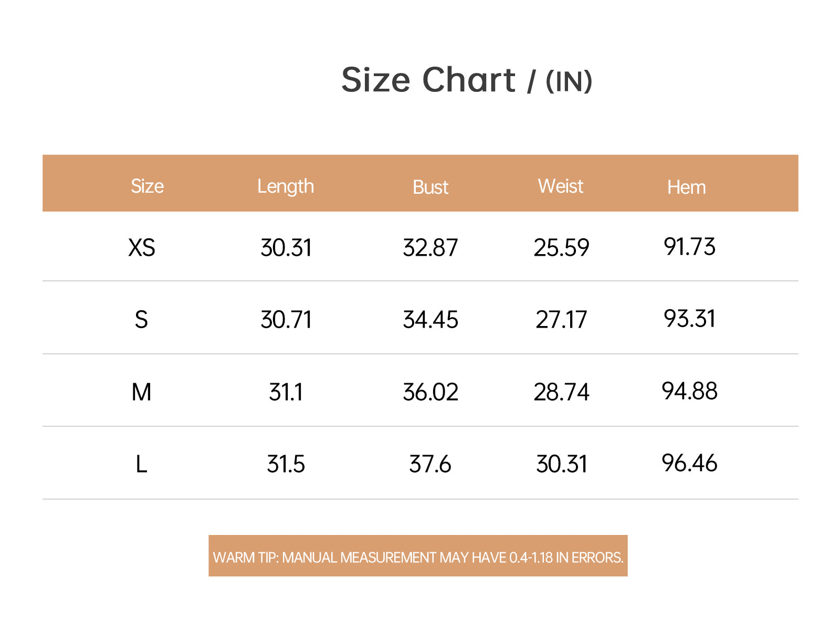Click the Bust column header
The height and width of the screenshot is (630, 840).
coord(430,187)
